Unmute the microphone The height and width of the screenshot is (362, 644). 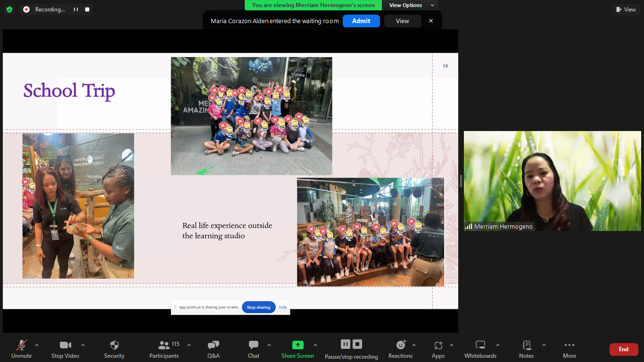coord(21,349)
